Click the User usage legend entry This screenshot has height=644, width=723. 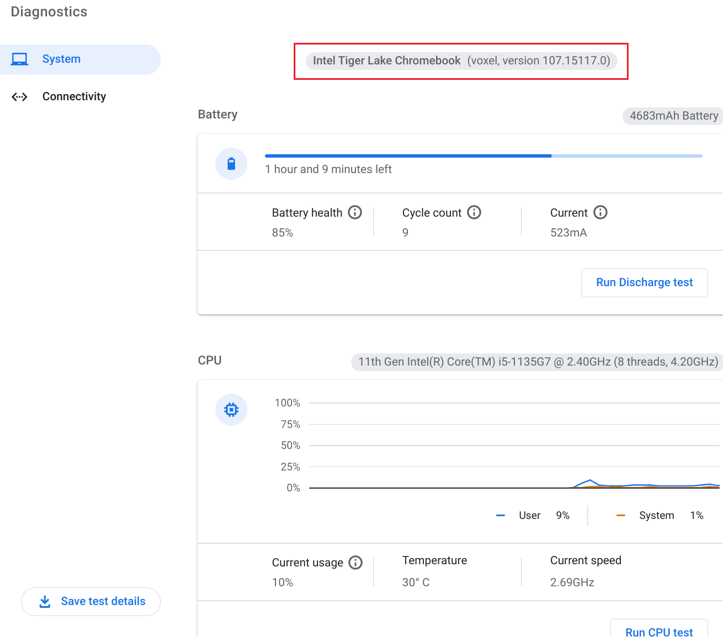(x=533, y=515)
